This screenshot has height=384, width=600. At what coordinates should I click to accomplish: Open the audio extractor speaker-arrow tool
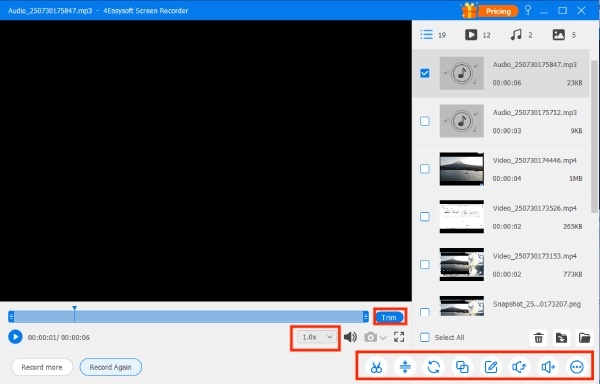coord(519,367)
